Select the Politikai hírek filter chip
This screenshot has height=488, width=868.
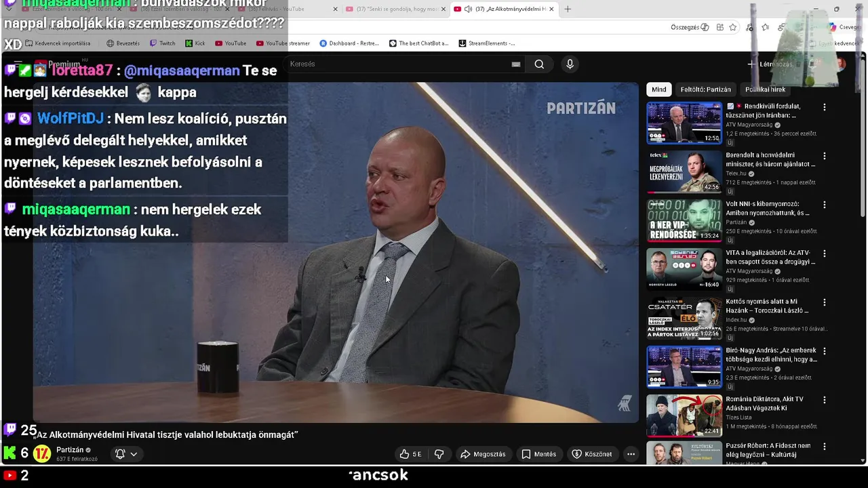(765, 89)
